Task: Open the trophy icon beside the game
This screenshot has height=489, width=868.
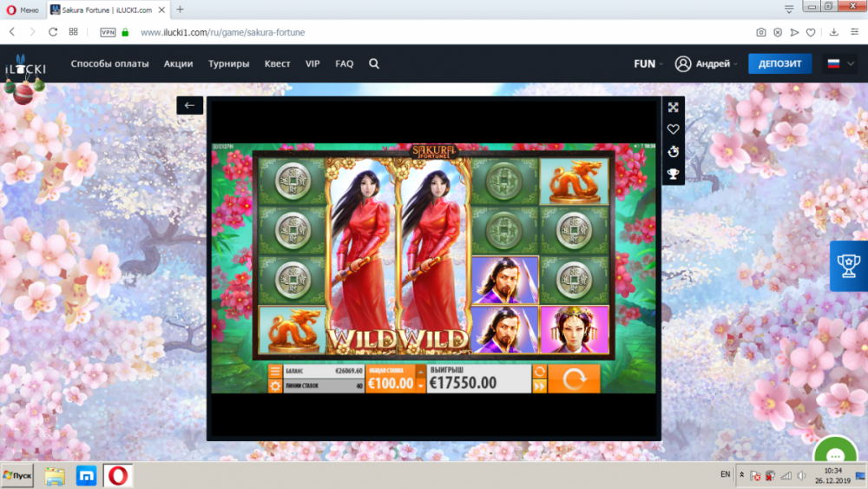Action: [673, 175]
